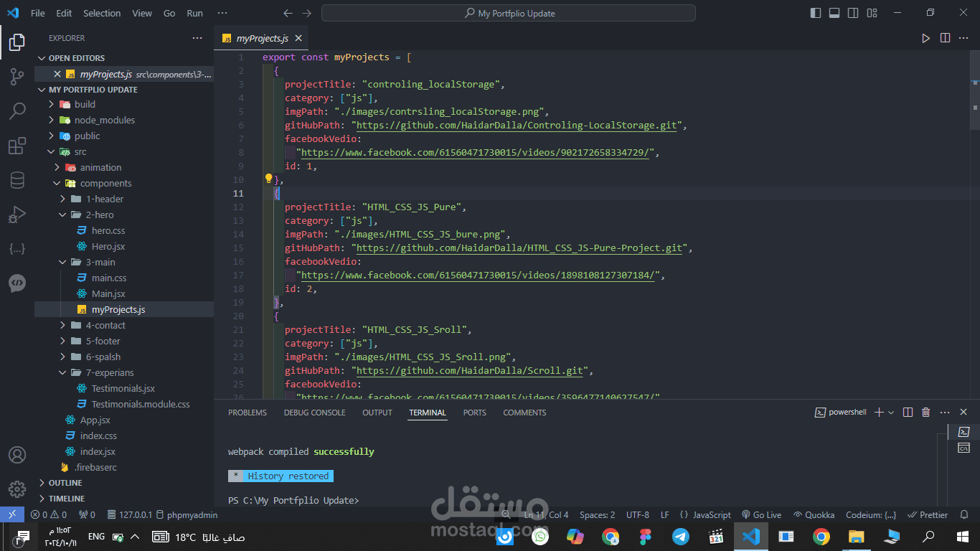Switch to the DEBUG CONSOLE tab

[x=314, y=413]
